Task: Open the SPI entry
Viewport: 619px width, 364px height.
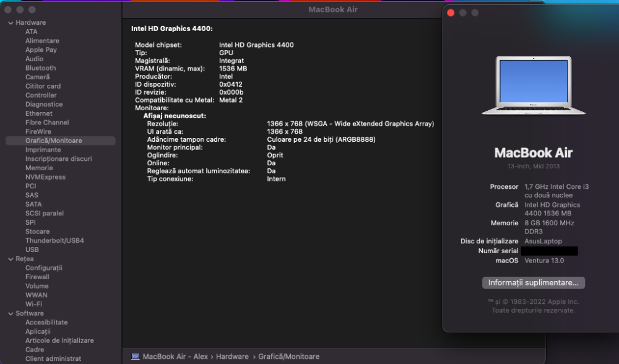Action: (30, 222)
